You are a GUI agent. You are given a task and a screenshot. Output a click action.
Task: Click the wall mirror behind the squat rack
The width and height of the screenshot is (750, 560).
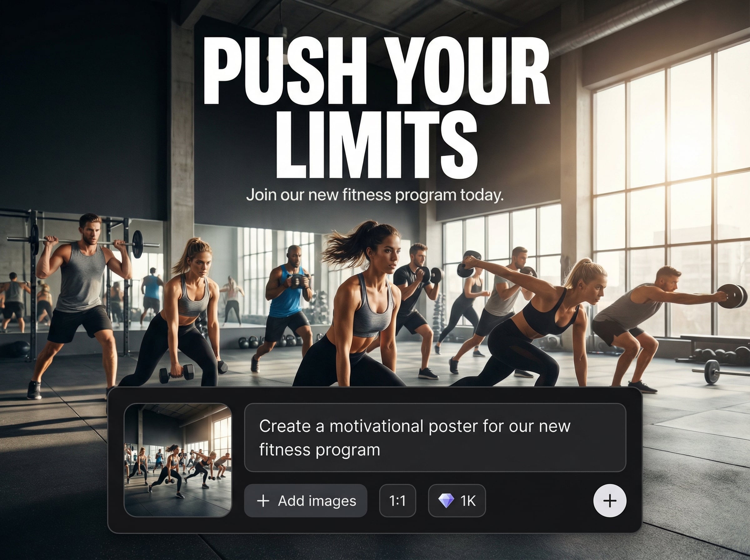(81, 275)
